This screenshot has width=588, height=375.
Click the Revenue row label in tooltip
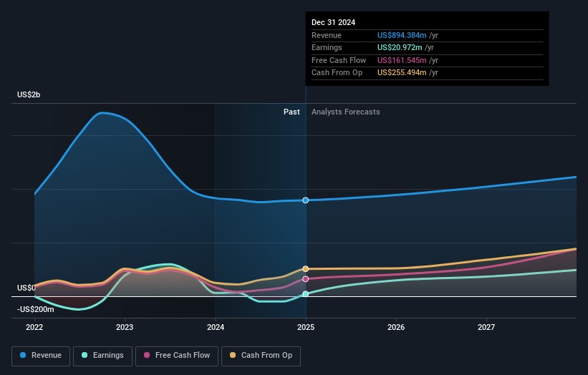pos(327,35)
